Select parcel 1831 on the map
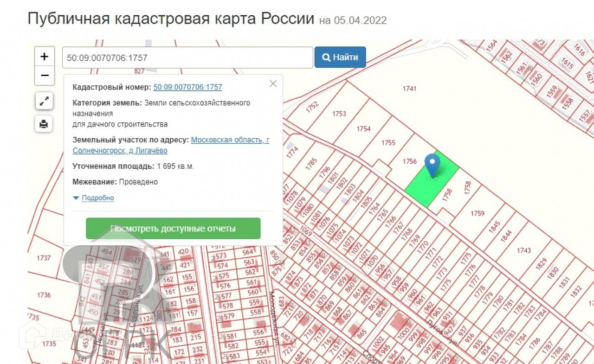594x364 pixels. tap(564, 282)
